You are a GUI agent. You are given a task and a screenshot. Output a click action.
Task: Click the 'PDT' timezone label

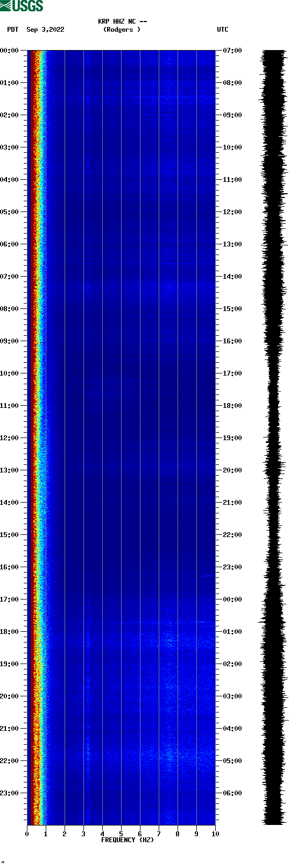click(13, 30)
